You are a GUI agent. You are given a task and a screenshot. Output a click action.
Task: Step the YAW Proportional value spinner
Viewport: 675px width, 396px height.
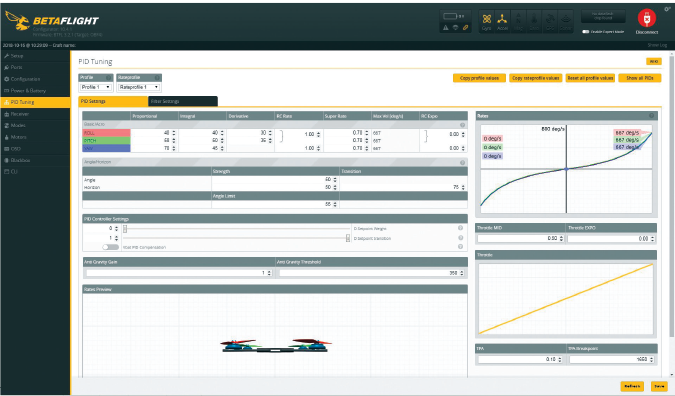173,148
